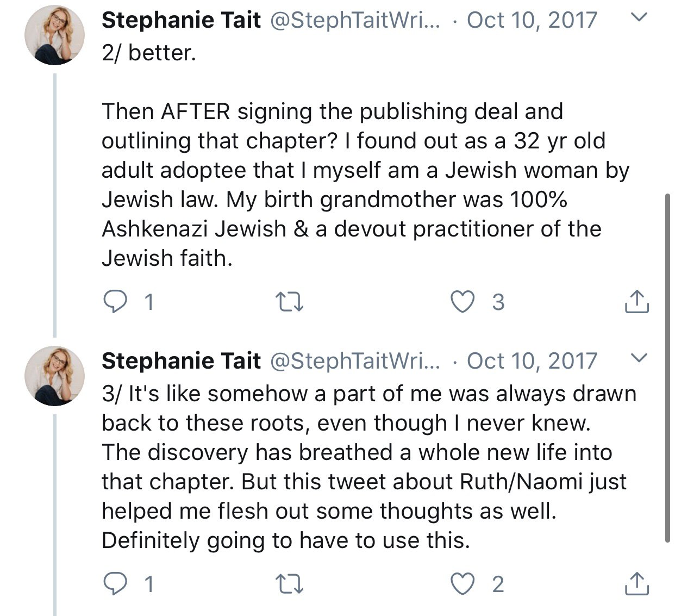Open the chevron menu on first tweet
The image size is (675, 616).
(x=640, y=18)
